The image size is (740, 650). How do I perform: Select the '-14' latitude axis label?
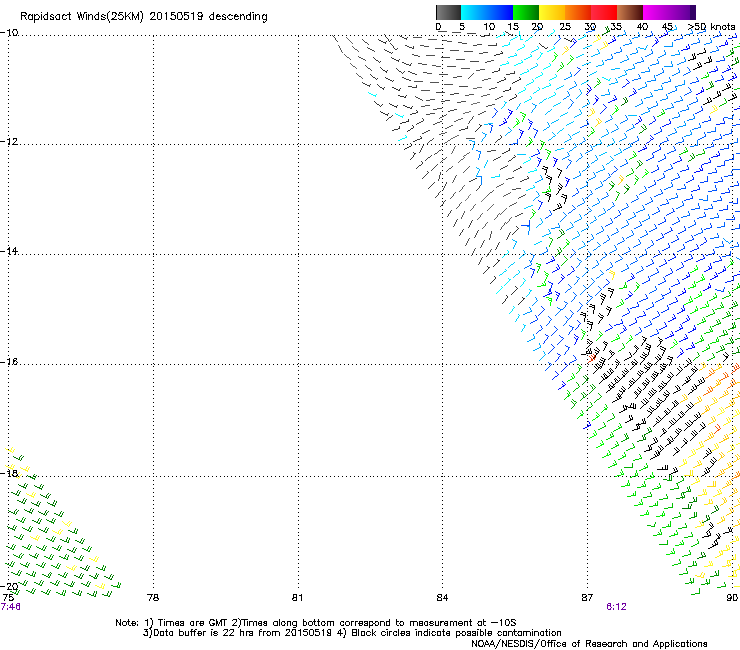point(9,251)
